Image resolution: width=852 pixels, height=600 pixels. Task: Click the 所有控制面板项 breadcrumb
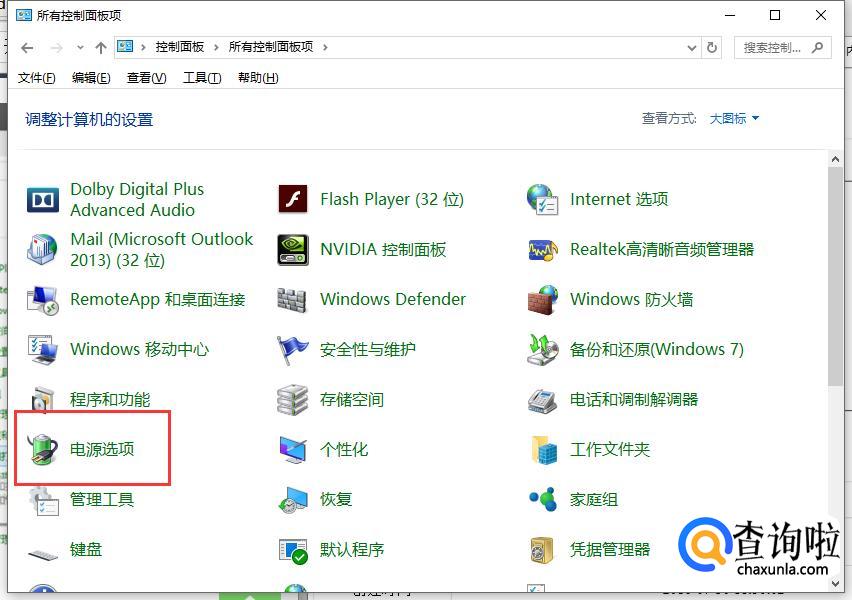[x=271, y=47]
